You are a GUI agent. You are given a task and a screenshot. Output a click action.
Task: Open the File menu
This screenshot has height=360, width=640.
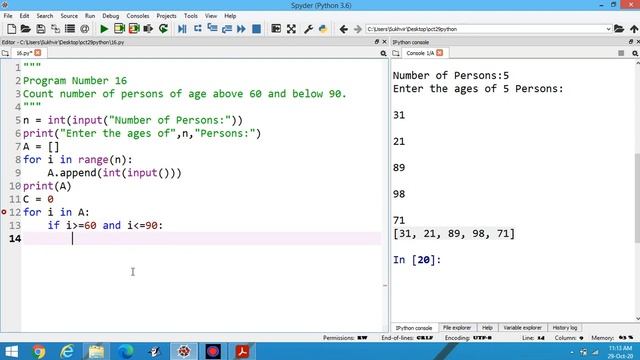coord(8,16)
